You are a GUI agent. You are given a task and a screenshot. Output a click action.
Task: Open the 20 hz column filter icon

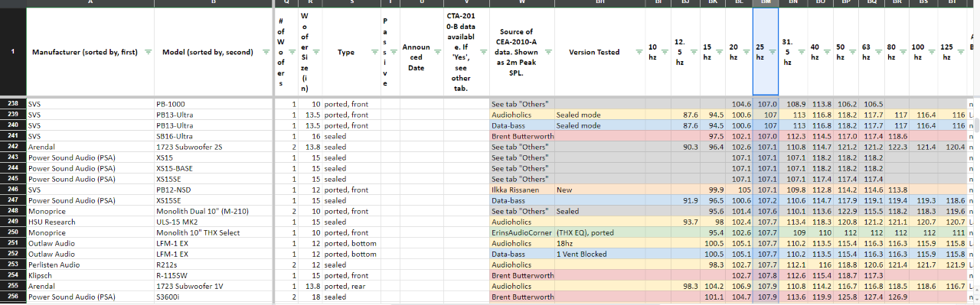pos(746,53)
